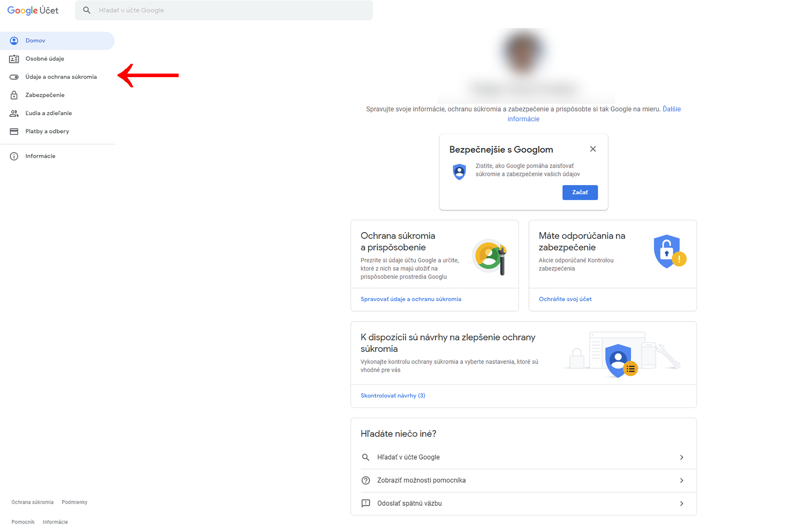Click the card icon beside Platby a odbery
798x532 pixels.
pyautogui.click(x=14, y=132)
